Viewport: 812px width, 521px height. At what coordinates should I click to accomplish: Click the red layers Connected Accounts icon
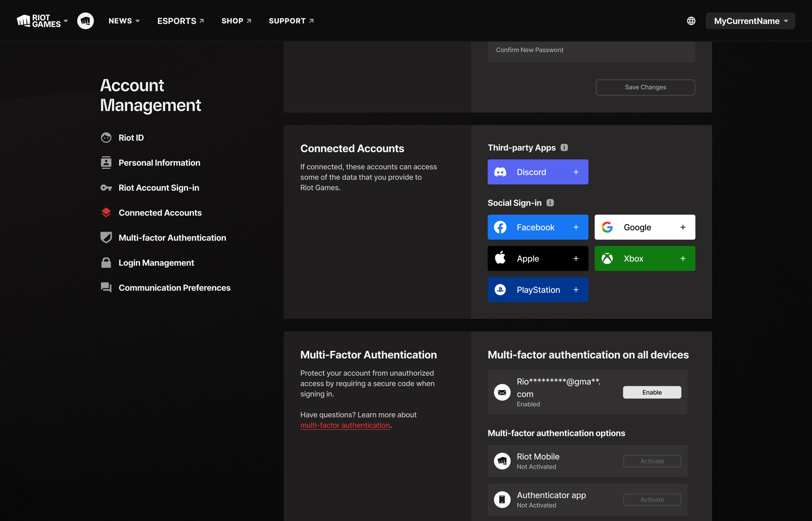click(x=106, y=212)
